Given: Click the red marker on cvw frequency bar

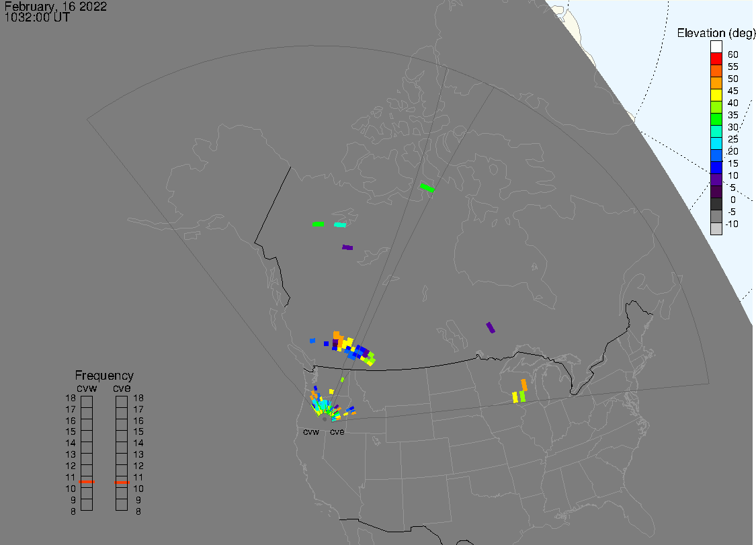Looking at the screenshot, I should pyautogui.click(x=87, y=482).
